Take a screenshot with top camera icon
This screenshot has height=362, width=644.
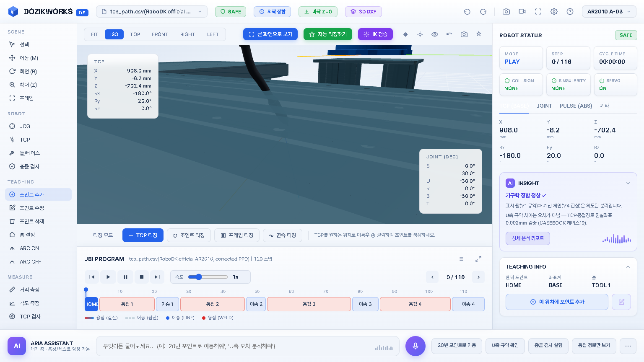506,12
